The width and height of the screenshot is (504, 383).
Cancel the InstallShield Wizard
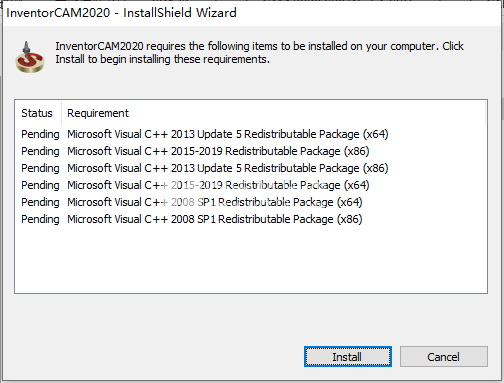coord(444,357)
